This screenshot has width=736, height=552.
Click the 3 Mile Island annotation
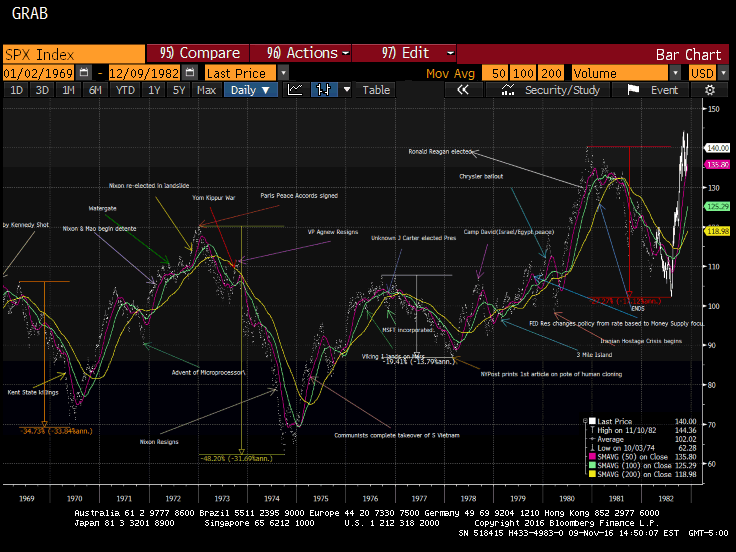coord(594,355)
